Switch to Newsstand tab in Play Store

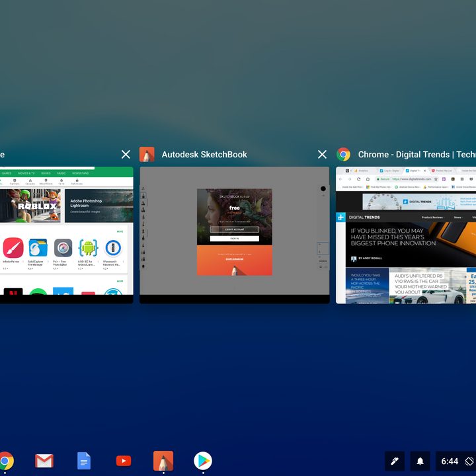[81, 173]
